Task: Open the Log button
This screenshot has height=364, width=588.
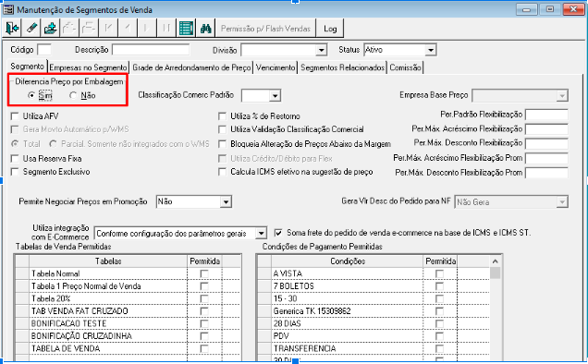Action: (330, 29)
